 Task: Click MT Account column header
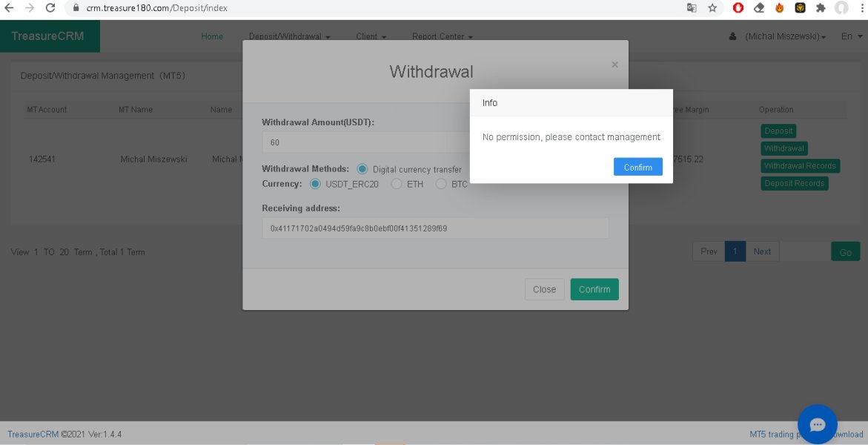tap(47, 110)
